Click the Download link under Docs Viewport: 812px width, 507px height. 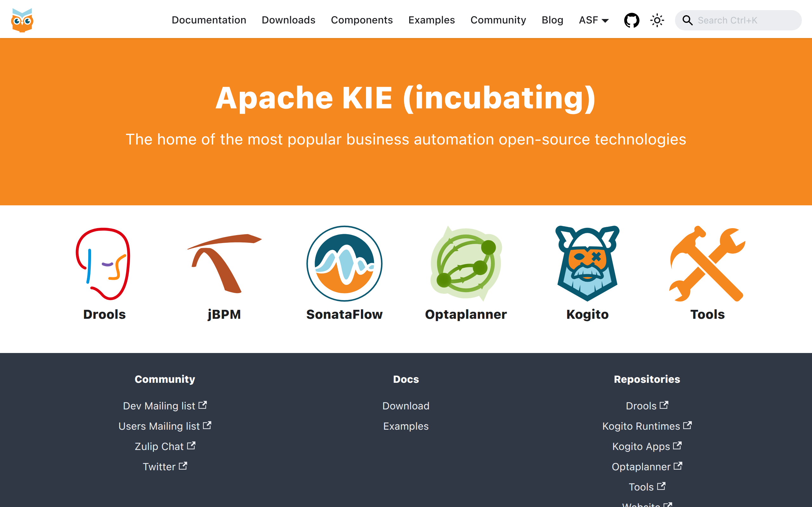tap(406, 406)
